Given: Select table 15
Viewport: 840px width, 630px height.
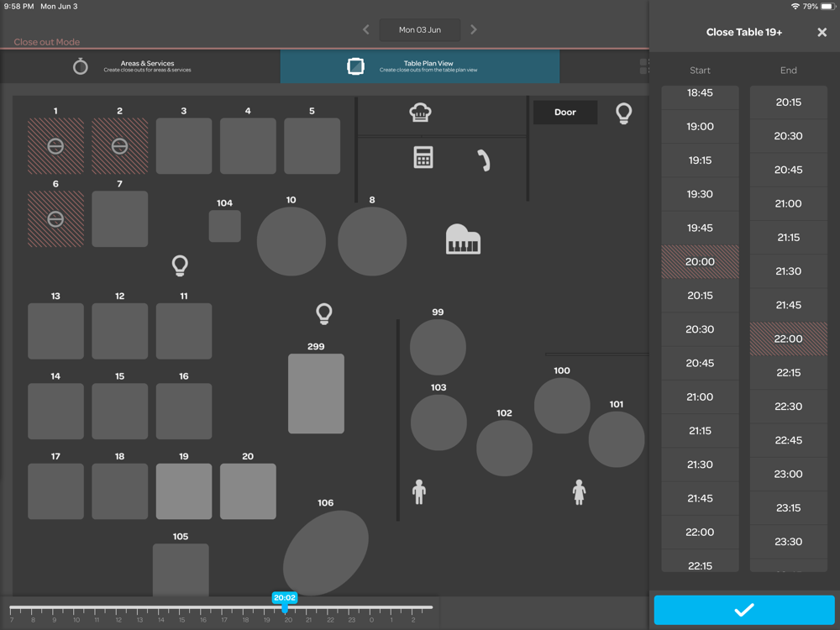Looking at the screenshot, I should click(x=120, y=412).
